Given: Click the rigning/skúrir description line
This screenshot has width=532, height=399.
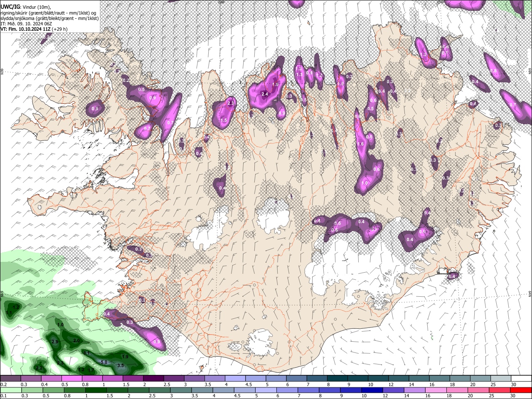Looking at the screenshot, I should click(x=49, y=13).
